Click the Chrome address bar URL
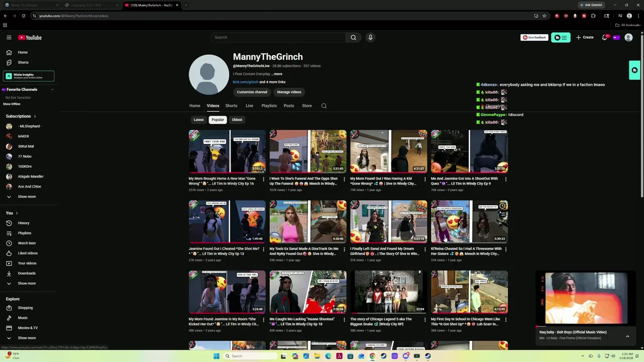 74,16
